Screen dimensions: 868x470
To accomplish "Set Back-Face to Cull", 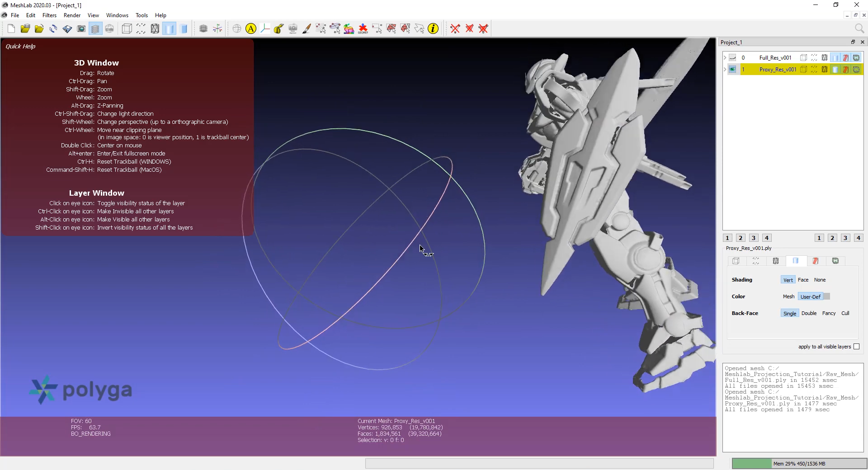I will coord(845,313).
